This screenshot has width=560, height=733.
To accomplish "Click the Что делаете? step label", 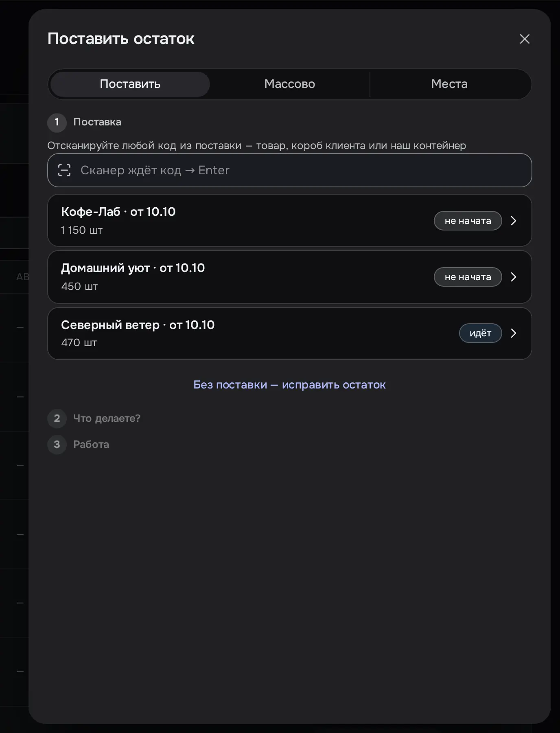I will (107, 418).
